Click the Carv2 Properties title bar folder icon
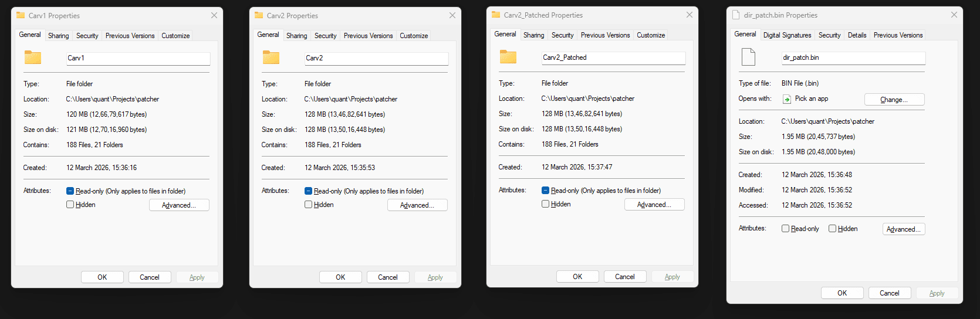 [259, 15]
